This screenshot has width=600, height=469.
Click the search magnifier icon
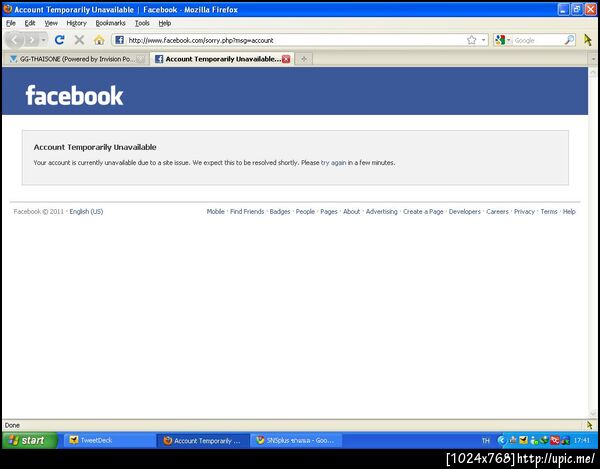pos(569,40)
